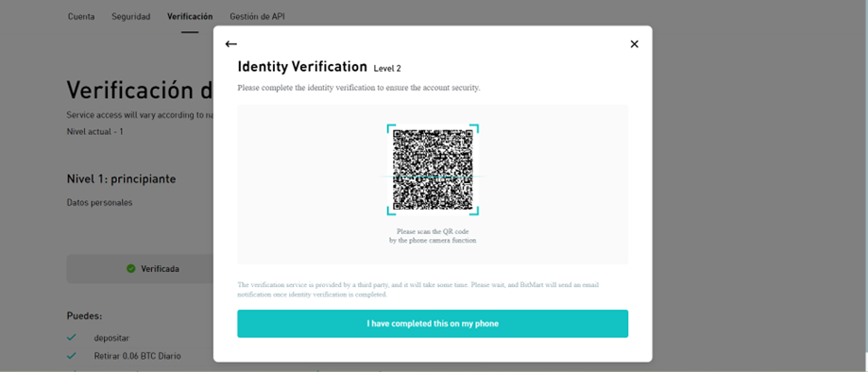This screenshot has height=372, width=868.
Task: Click 'I have completed this on my phone'
Action: point(433,323)
